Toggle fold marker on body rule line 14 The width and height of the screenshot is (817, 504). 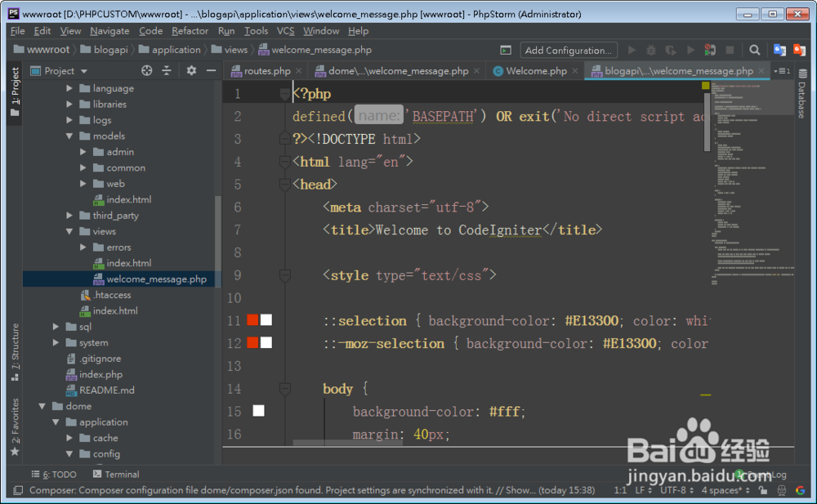[284, 389]
